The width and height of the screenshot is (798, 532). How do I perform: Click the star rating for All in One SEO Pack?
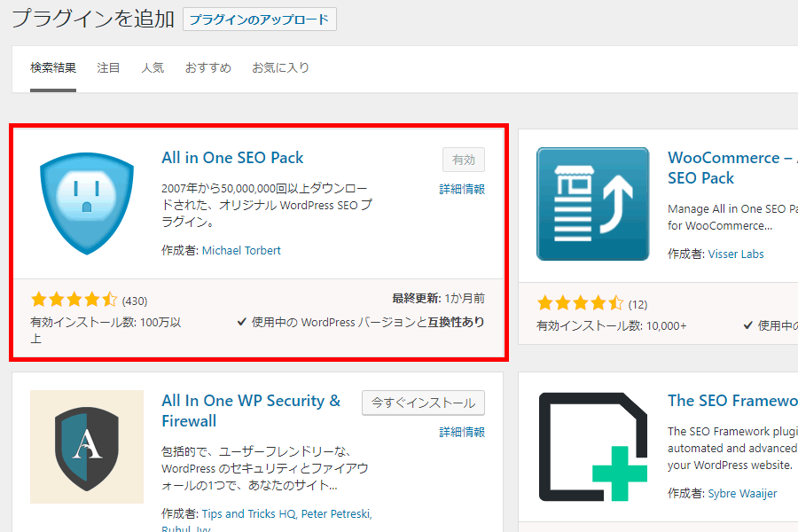74,300
